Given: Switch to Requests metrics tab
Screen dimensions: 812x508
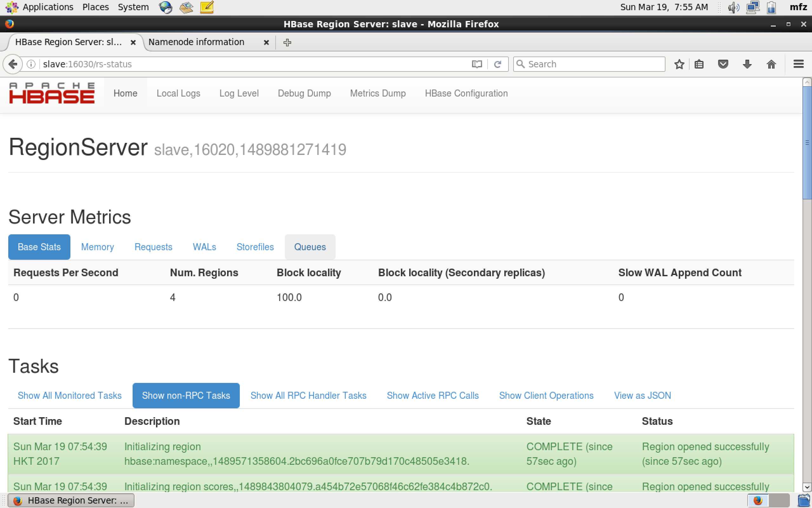Looking at the screenshot, I should (x=153, y=247).
